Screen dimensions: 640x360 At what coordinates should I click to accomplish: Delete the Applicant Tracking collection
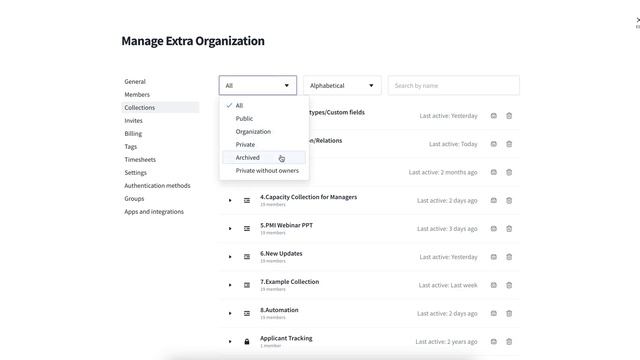(509, 341)
